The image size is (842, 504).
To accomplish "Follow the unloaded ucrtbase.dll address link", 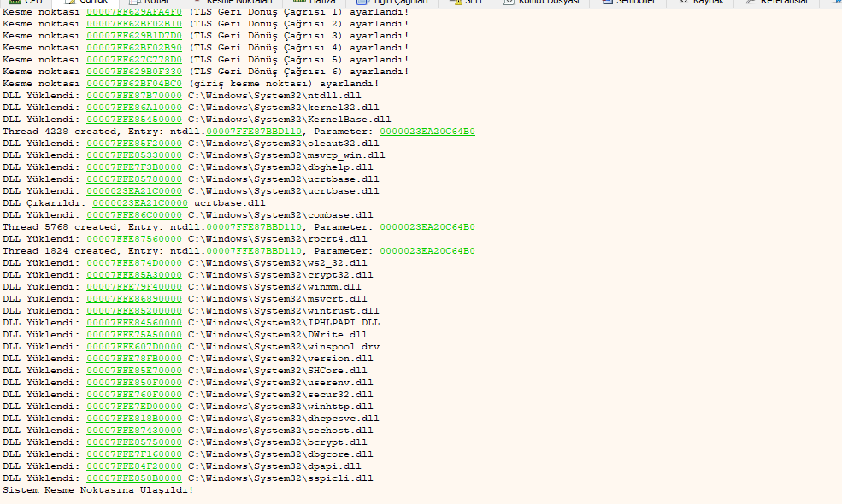I will (x=140, y=203).
